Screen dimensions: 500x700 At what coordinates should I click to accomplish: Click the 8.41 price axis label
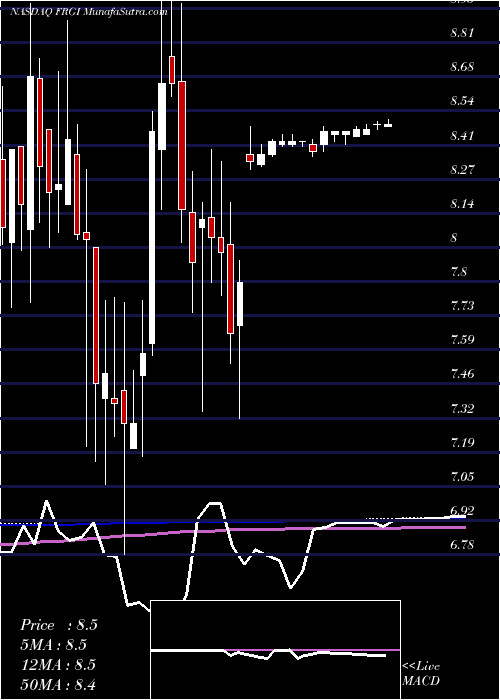click(462, 135)
